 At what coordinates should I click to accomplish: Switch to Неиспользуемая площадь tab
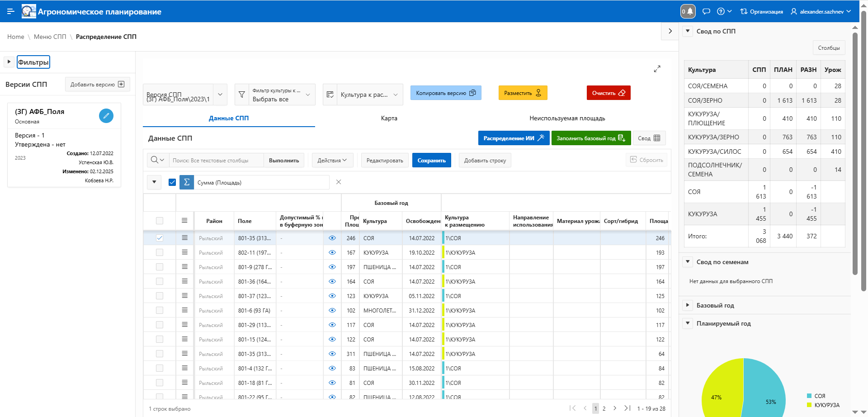567,118
